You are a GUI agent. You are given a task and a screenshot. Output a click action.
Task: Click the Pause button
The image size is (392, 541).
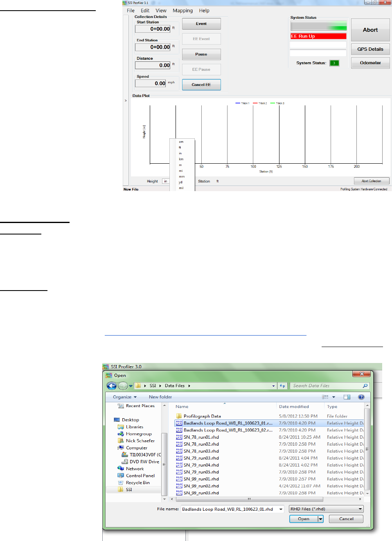click(201, 54)
